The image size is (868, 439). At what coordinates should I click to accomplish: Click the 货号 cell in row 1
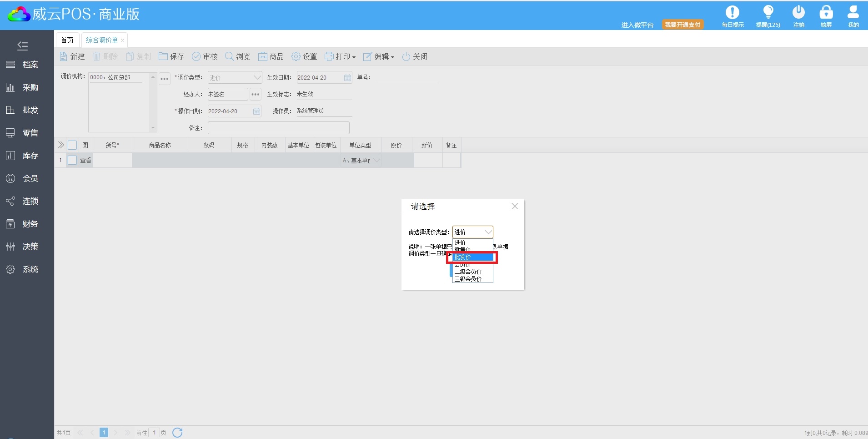coord(112,160)
